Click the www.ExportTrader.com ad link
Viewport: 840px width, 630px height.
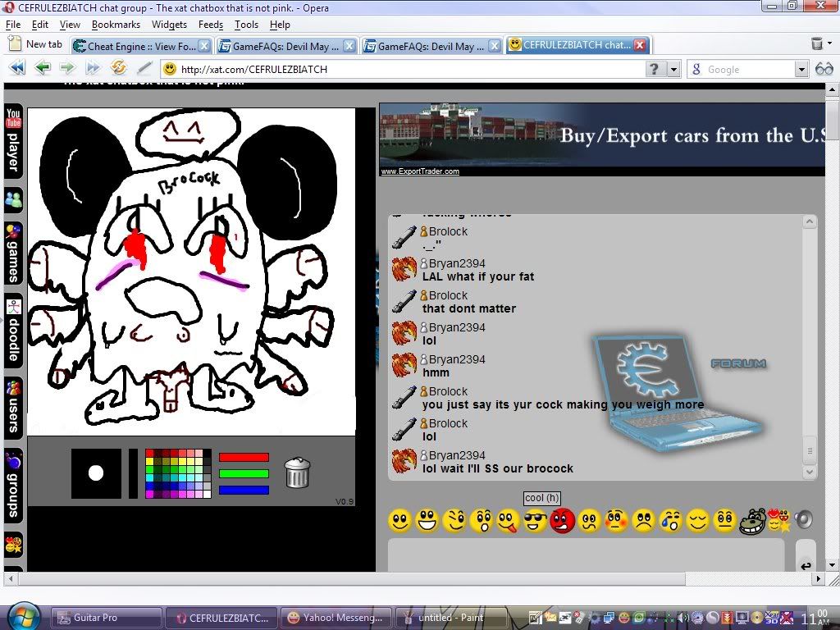point(420,171)
